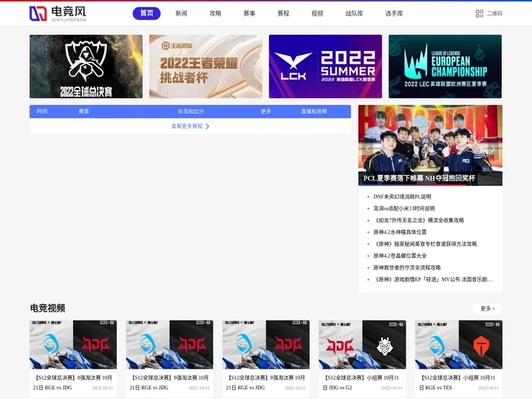Show previous slide in news carousel
Screen dimensions: 532x399
point(367,149)
